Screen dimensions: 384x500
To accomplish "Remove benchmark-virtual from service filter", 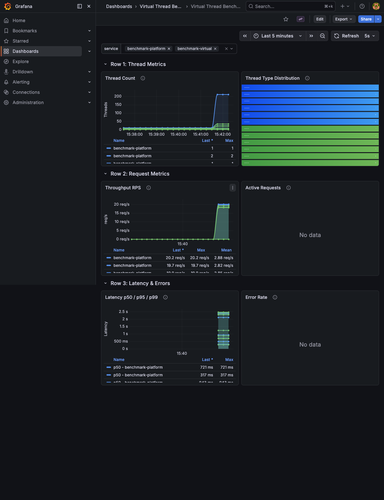I will 215,49.
